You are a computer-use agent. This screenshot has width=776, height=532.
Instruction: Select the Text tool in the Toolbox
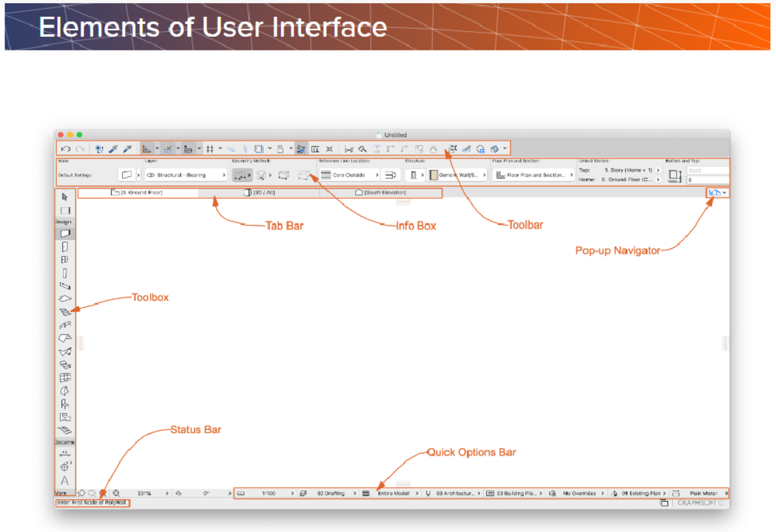tap(65, 480)
